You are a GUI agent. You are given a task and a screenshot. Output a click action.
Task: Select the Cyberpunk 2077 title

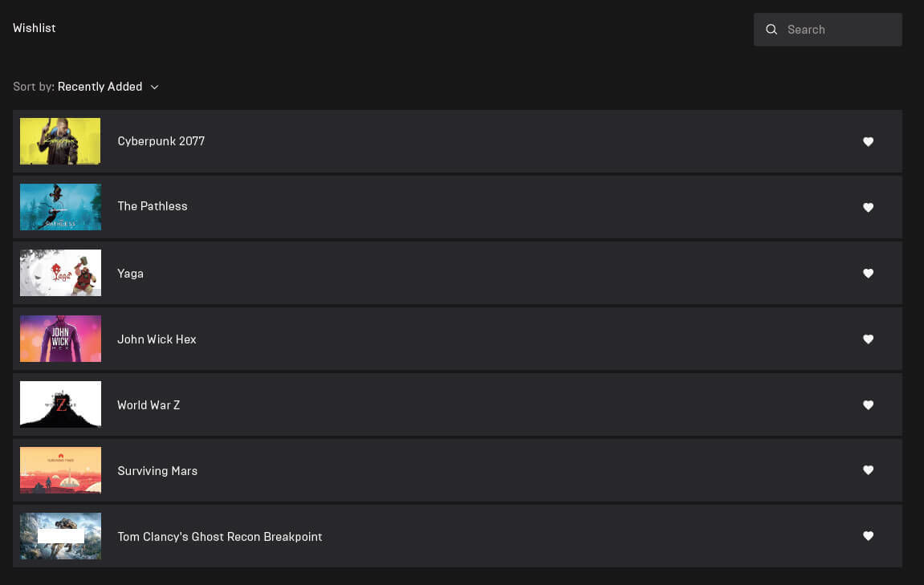tap(161, 141)
